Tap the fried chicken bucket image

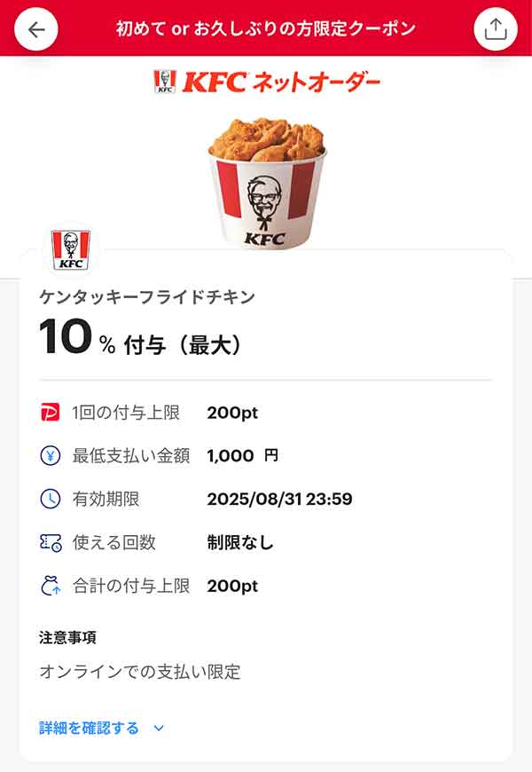click(x=264, y=180)
